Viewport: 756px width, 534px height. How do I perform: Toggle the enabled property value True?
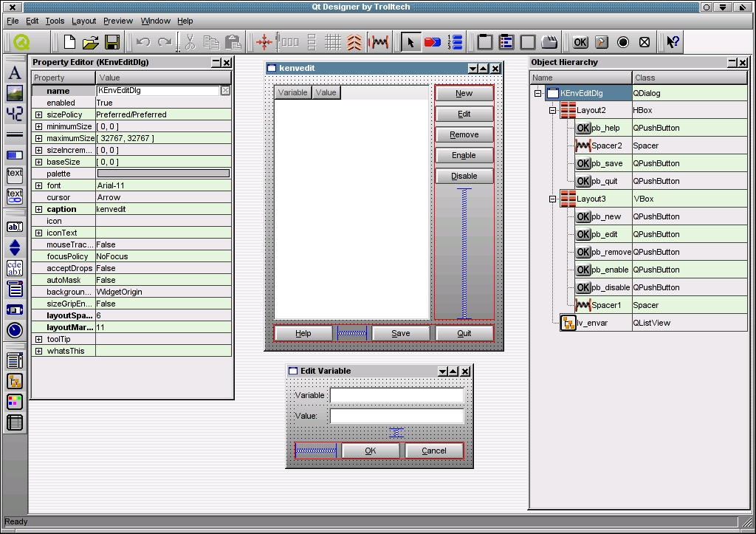[162, 103]
